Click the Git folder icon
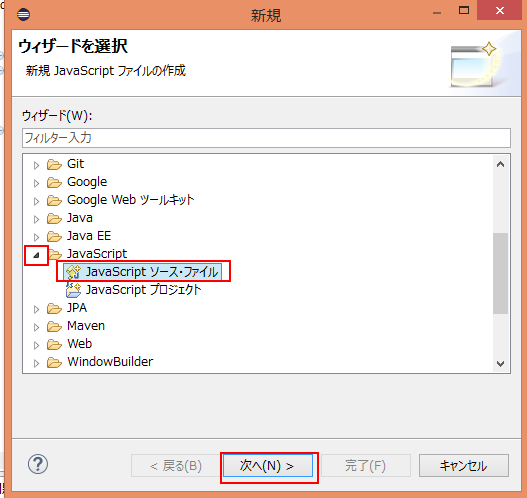The width and height of the screenshot is (527, 498). [x=54, y=164]
